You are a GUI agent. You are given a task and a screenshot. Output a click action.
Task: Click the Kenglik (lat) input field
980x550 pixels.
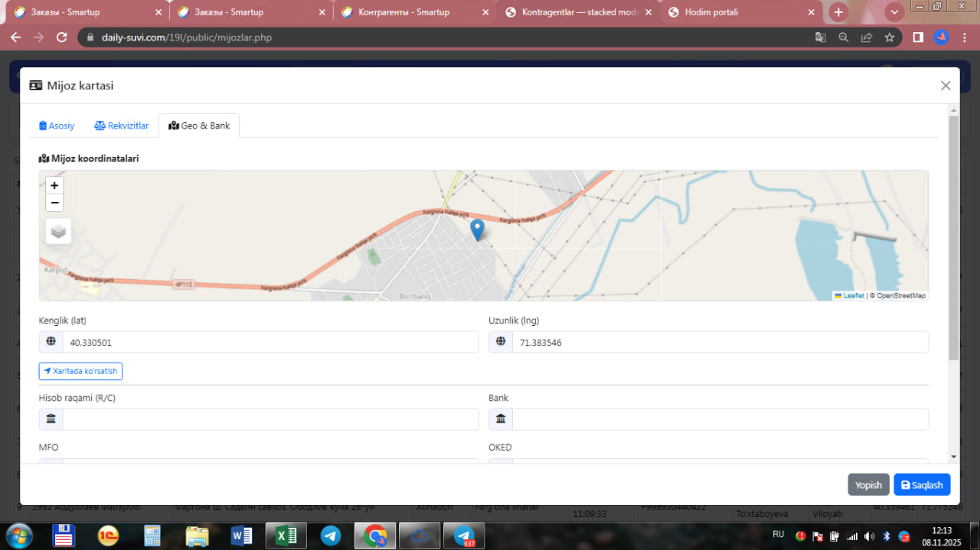(269, 343)
